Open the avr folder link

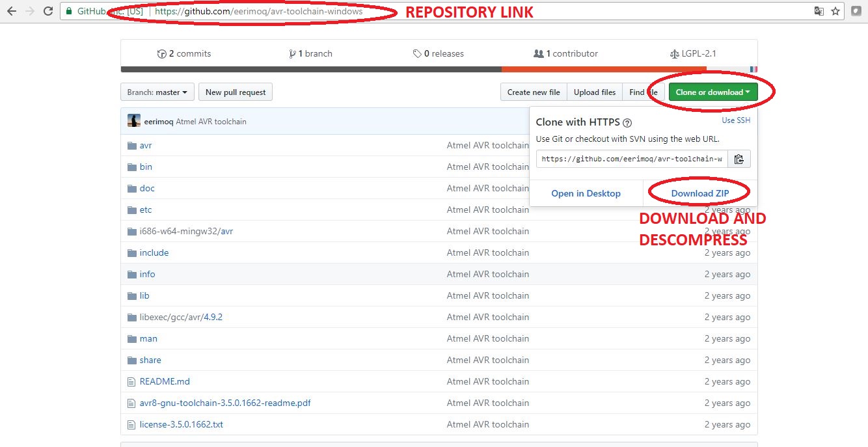(x=146, y=146)
